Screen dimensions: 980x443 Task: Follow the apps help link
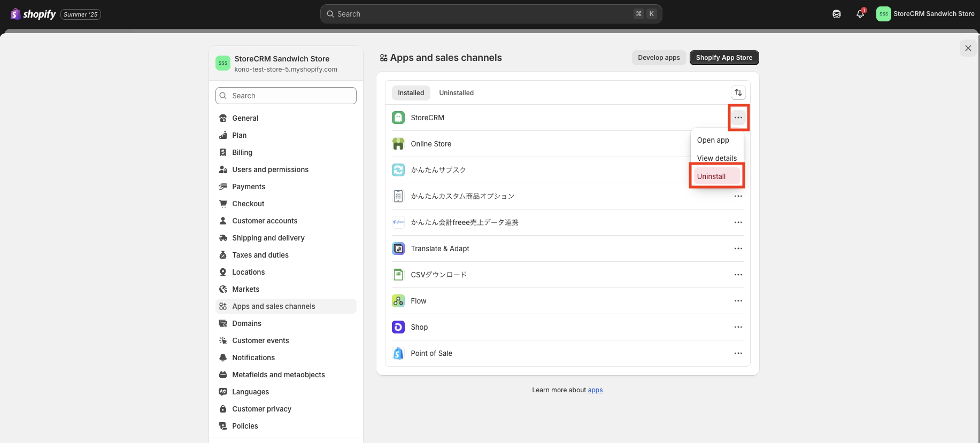pos(595,390)
